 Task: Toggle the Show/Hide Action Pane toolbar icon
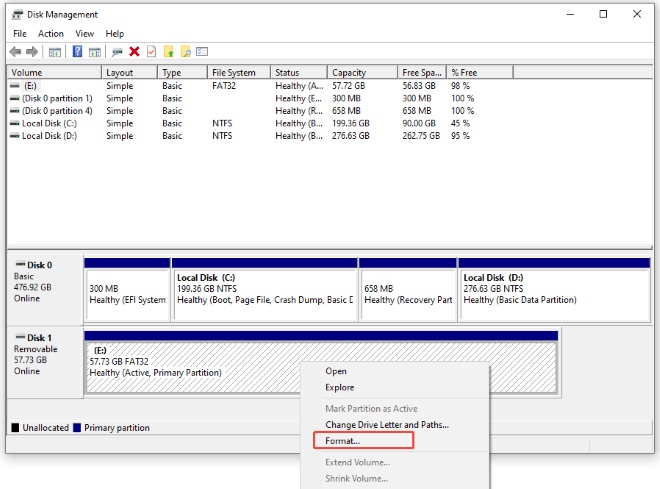coord(95,52)
